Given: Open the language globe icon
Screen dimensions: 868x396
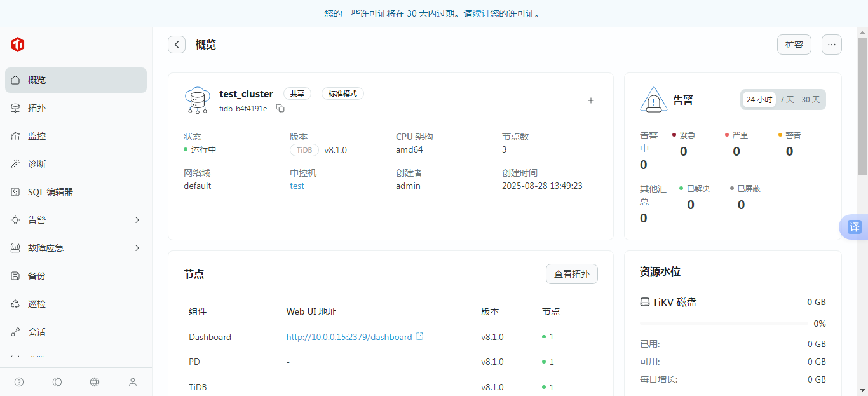Looking at the screenshot, I should 95,382.
